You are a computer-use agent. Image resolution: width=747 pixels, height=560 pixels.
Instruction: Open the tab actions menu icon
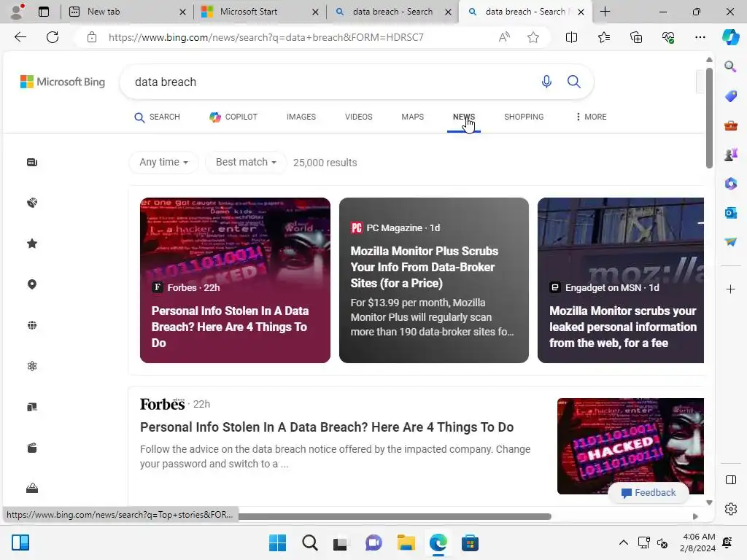[x=44, y=12]
